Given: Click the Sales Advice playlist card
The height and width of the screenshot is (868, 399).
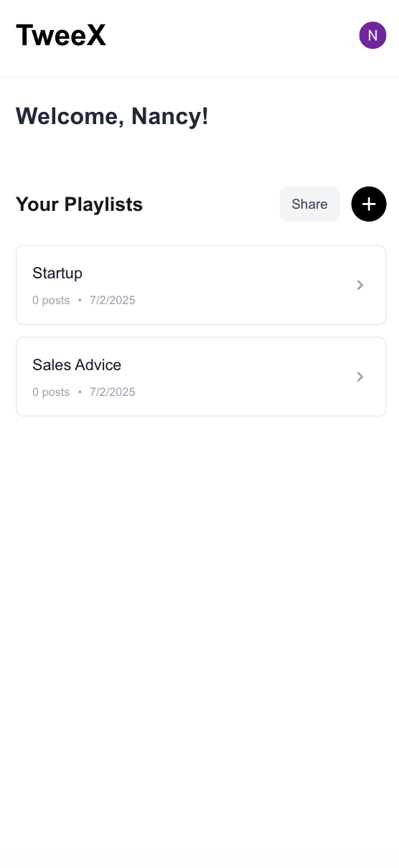Looking at the screenshot, I should (x=201, y=377).
